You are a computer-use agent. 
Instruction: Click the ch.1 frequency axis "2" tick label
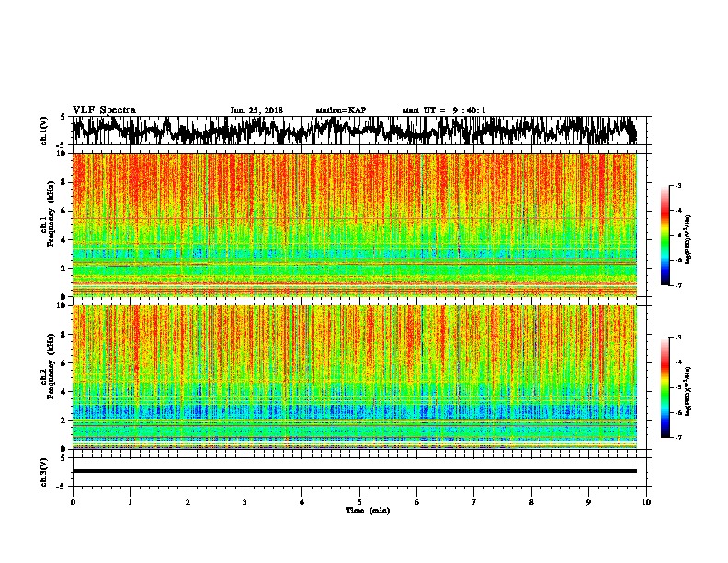pos(64,269)
